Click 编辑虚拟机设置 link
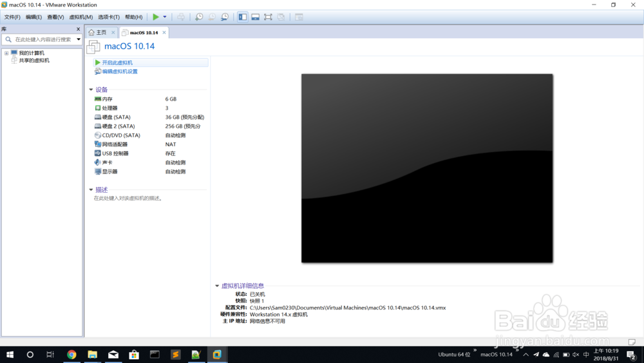 pyautogui.click(x=120, y=72)
